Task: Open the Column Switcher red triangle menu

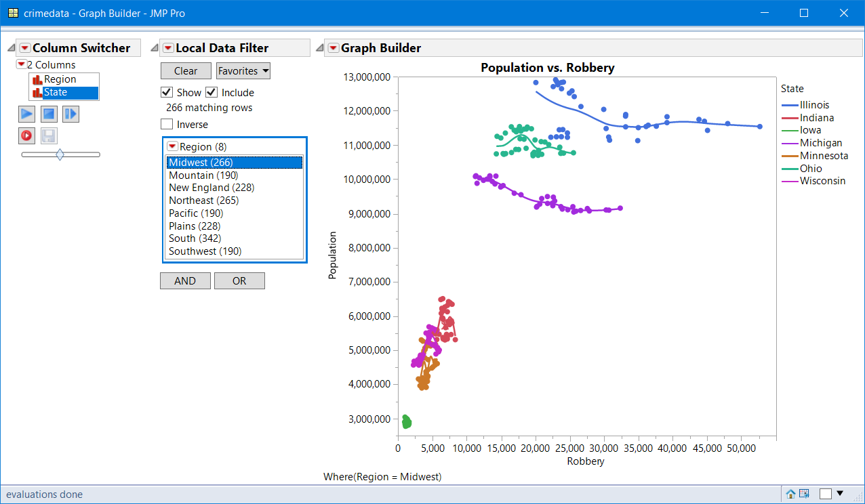Action: (25, 47)
